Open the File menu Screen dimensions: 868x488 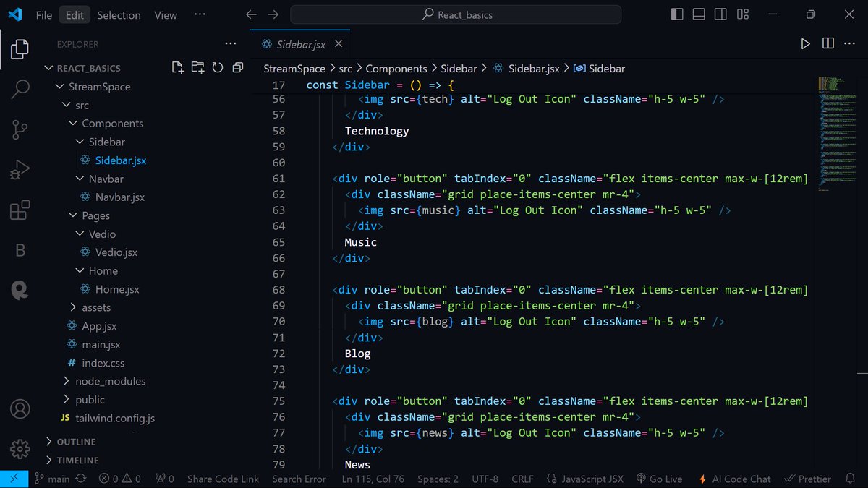43,14
